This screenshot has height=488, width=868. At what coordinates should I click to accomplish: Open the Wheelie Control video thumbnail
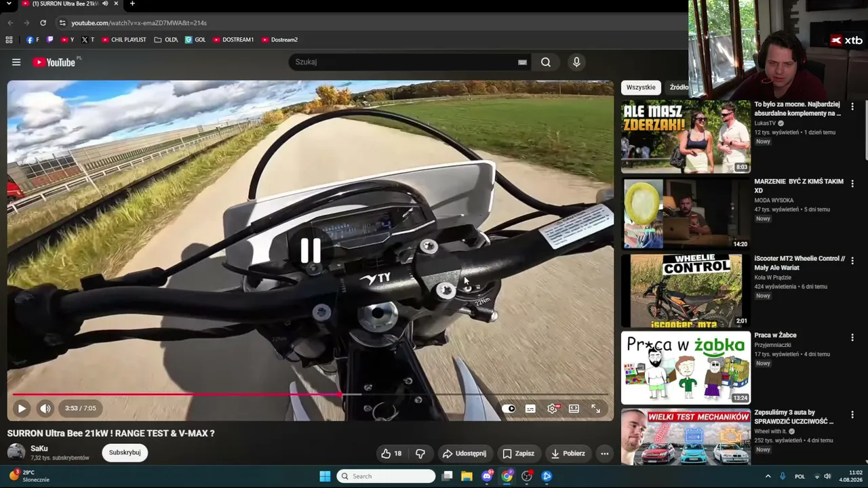click(x=686, y=291)
